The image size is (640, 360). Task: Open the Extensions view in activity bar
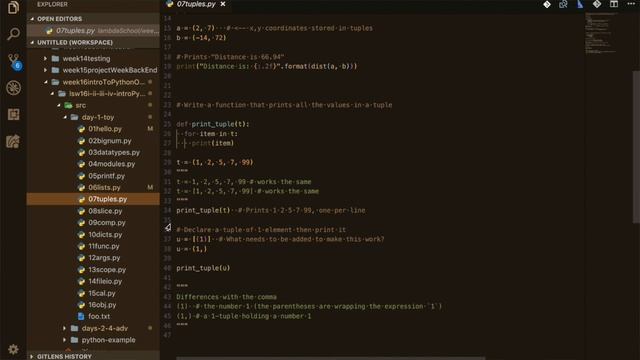[13, 115]
